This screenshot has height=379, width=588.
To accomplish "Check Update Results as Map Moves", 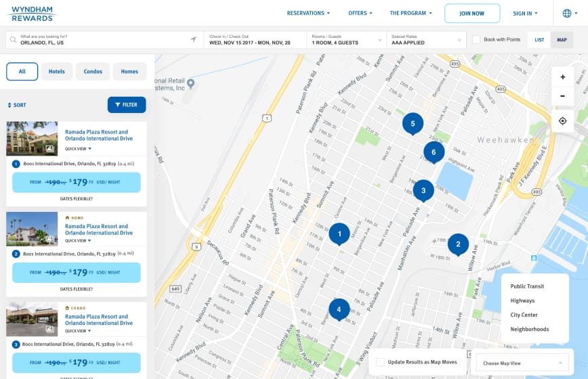I will [381, 362].
